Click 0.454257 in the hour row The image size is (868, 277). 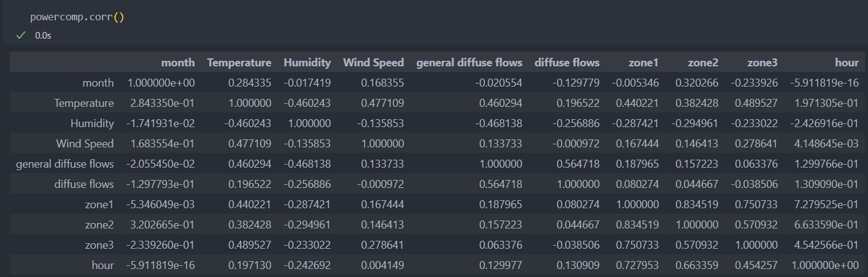click(757, 265)
